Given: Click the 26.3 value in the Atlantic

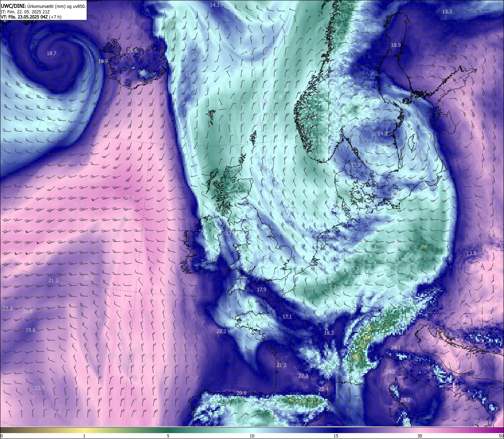Looking at the screenshot, I should pyautogui.click(x=88, y=278).
